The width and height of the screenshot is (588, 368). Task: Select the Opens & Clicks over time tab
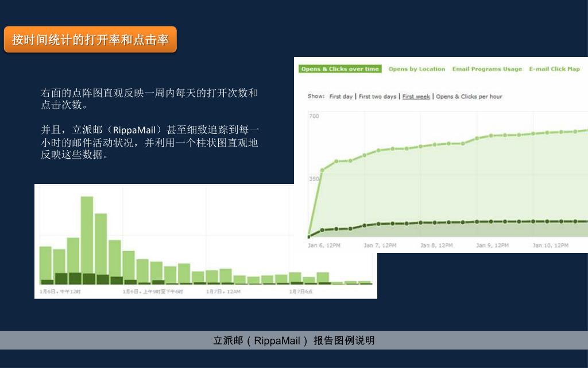[x=340, y=69]
